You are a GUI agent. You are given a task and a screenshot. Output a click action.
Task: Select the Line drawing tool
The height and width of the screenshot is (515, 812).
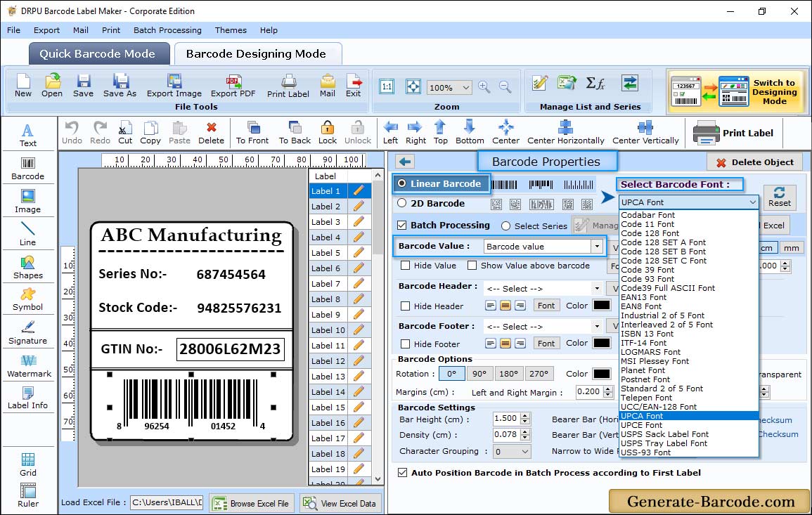click(28, 235)
